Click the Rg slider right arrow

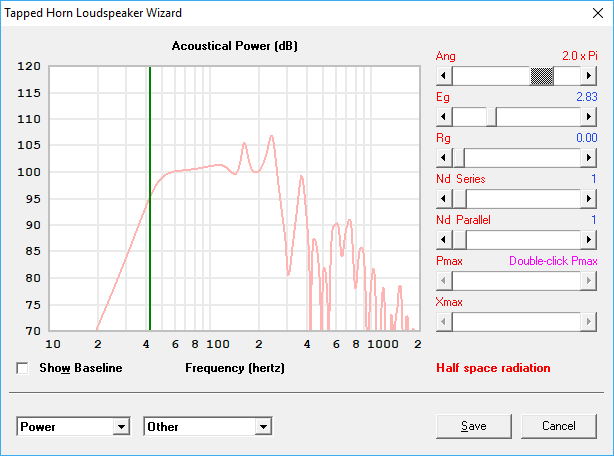[x=588, y=158]
